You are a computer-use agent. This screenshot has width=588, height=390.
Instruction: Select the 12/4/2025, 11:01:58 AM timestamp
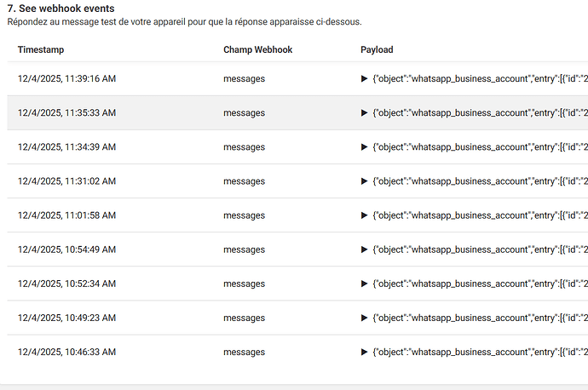pos(66,215)
